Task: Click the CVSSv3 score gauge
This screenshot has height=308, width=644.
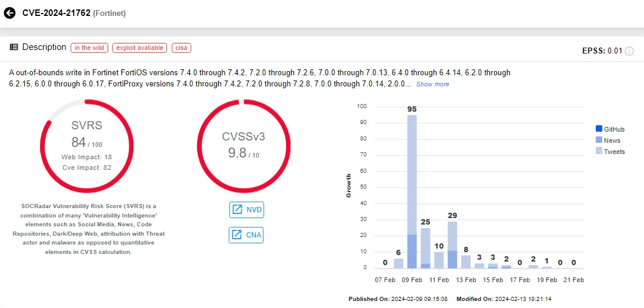Action: click(x=243, y=145)
